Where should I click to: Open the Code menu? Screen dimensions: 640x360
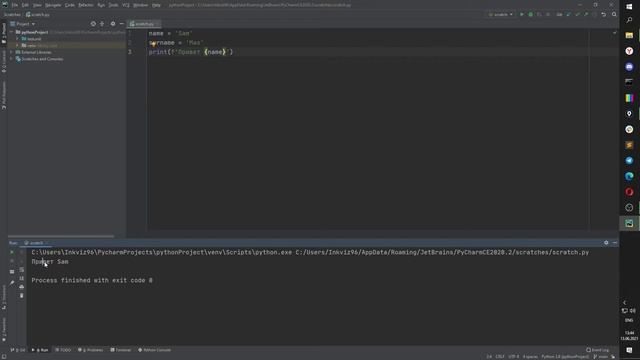point(70,5)
